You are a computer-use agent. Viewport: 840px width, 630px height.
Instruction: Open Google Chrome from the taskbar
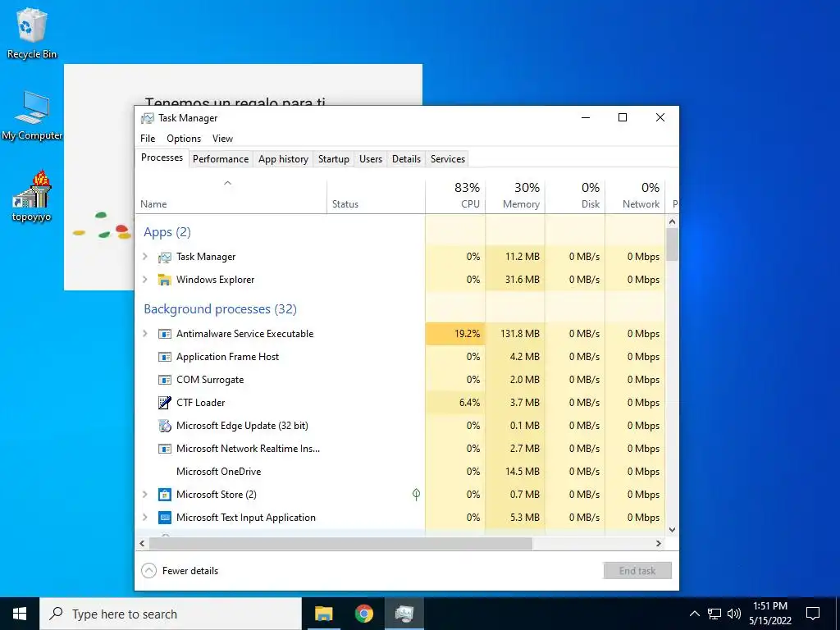click(363, 614)
